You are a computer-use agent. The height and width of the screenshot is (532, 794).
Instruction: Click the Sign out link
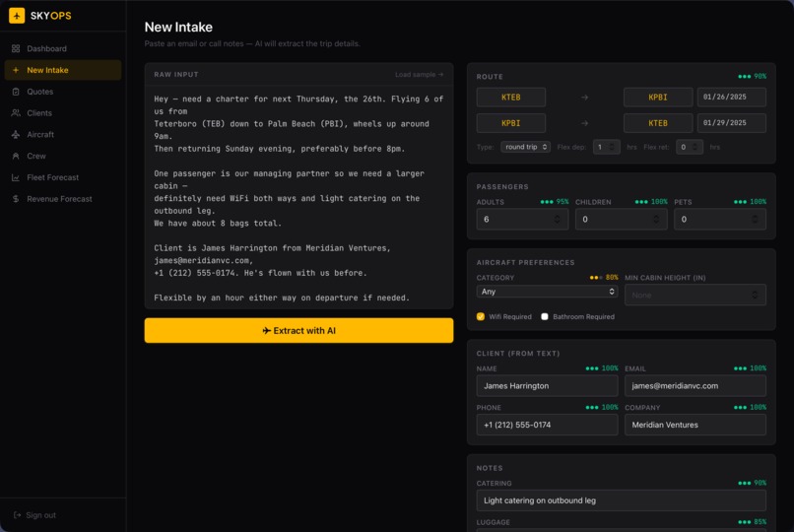(x=34, y=515)
